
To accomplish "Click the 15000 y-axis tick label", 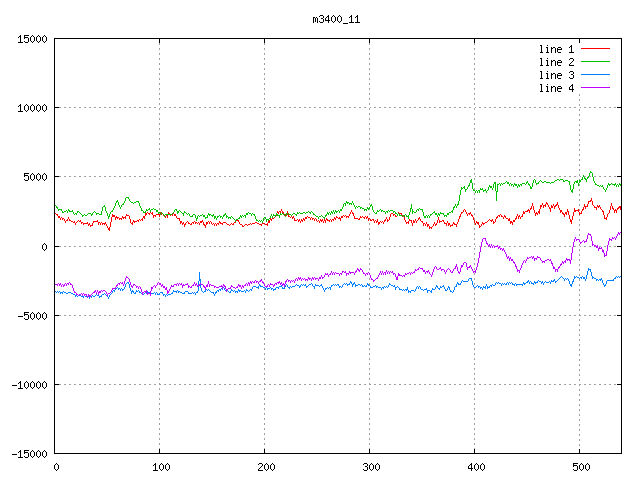I will pyautogui.click(x=32, y=39).
